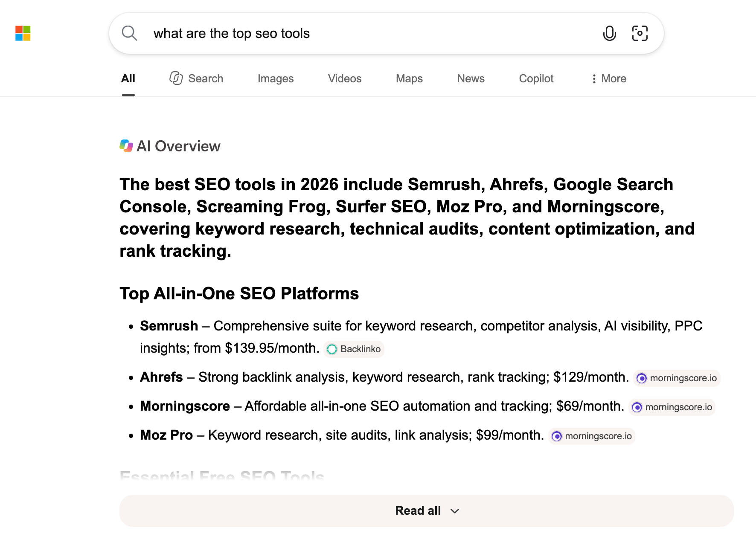
Task: Click the bold Semrush list item name
Action: [x=169, y=326]
